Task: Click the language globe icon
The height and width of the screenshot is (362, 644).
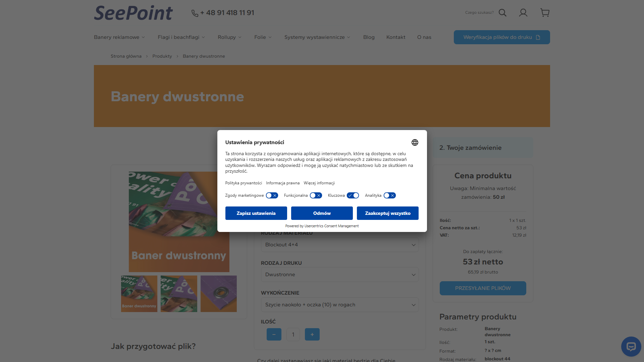Action: [x=415, y=142]
